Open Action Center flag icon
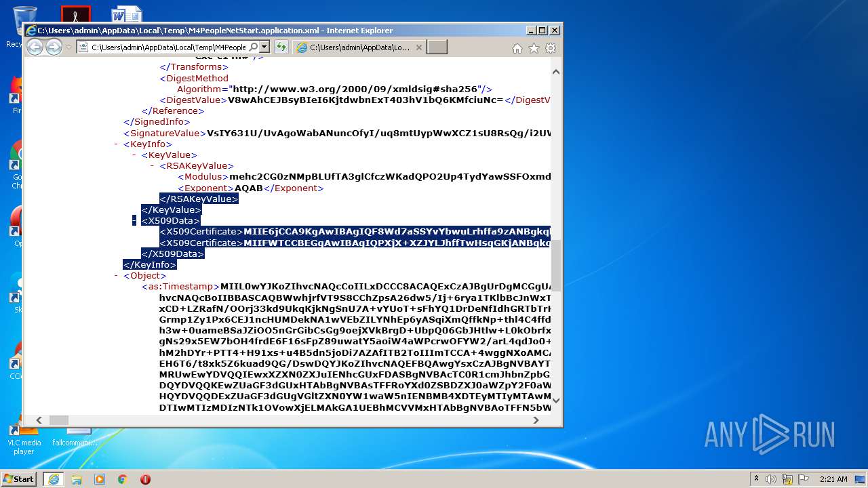 [x=804, y=479]
